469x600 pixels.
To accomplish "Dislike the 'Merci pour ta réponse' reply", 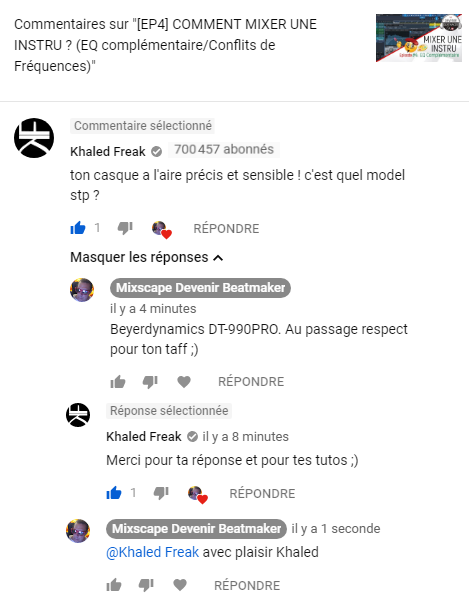I will click(161, 493).
